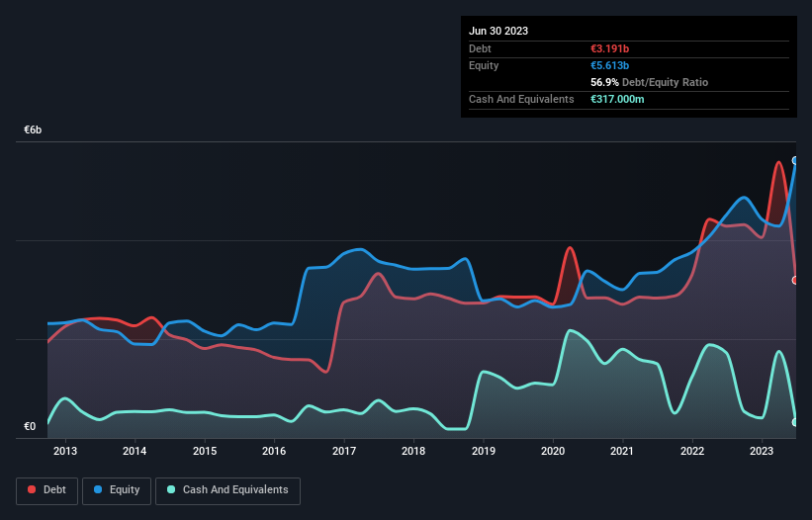Toggle the Debt series legend button

[x=46, y=490]
